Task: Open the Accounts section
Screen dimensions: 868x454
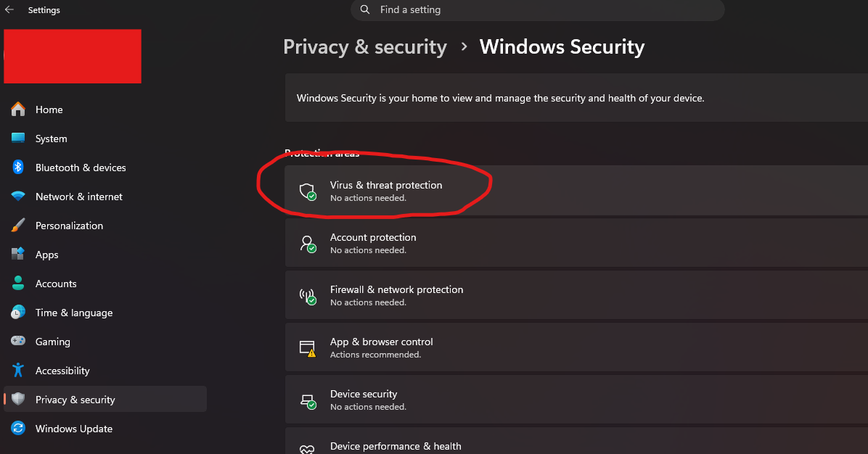Action: 56,284
